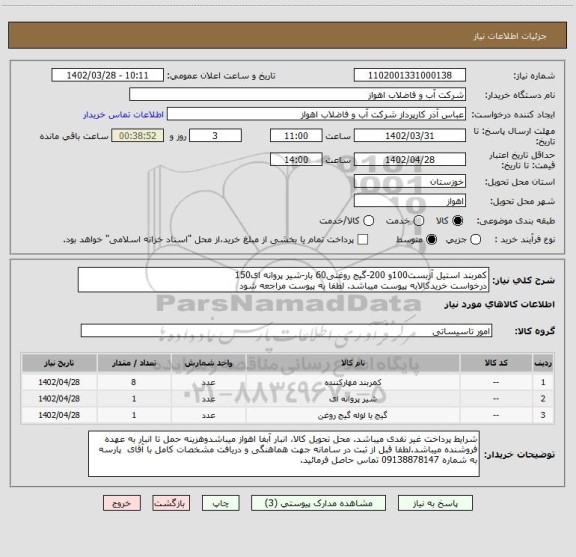Select table row 'کمربند مهارکننده'
The image size is (576, 557).
coord(288,382)
